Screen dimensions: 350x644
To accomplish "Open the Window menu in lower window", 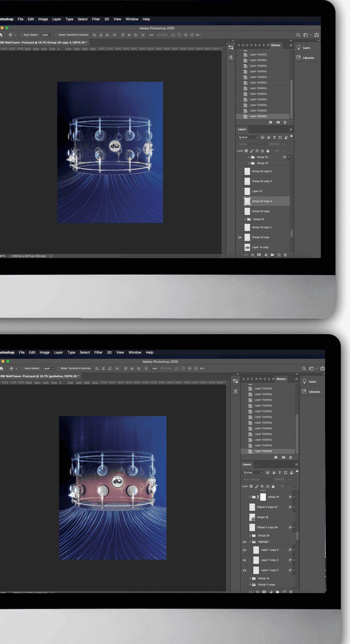I will coord(135,353).
